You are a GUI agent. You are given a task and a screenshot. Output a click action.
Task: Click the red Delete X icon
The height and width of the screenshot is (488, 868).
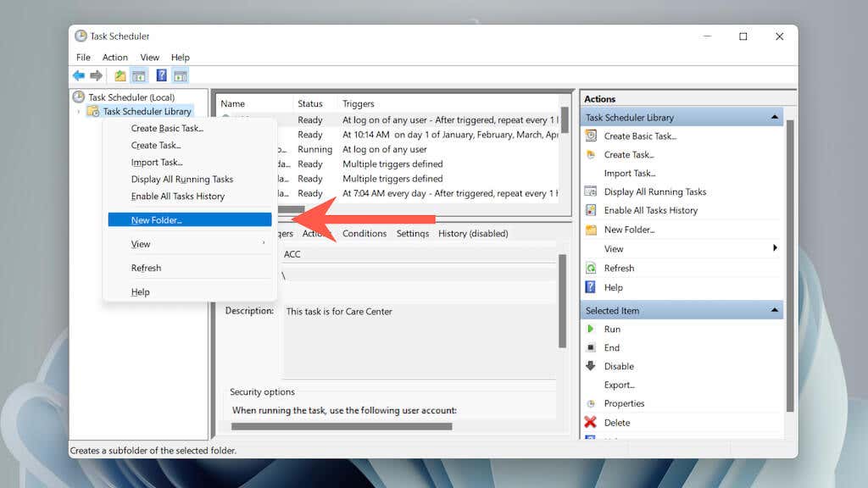[x=591, y=422]
